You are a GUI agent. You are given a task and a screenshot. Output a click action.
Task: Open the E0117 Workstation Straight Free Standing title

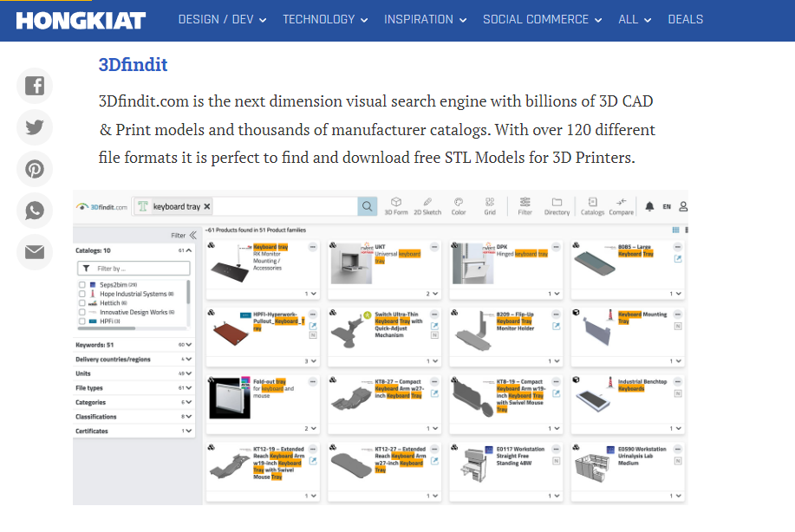tap(520, 456)
